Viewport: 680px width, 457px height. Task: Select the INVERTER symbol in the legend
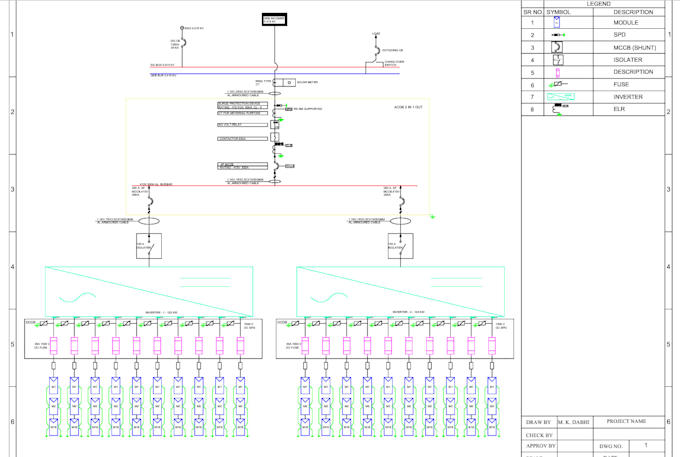coord(561,97)
